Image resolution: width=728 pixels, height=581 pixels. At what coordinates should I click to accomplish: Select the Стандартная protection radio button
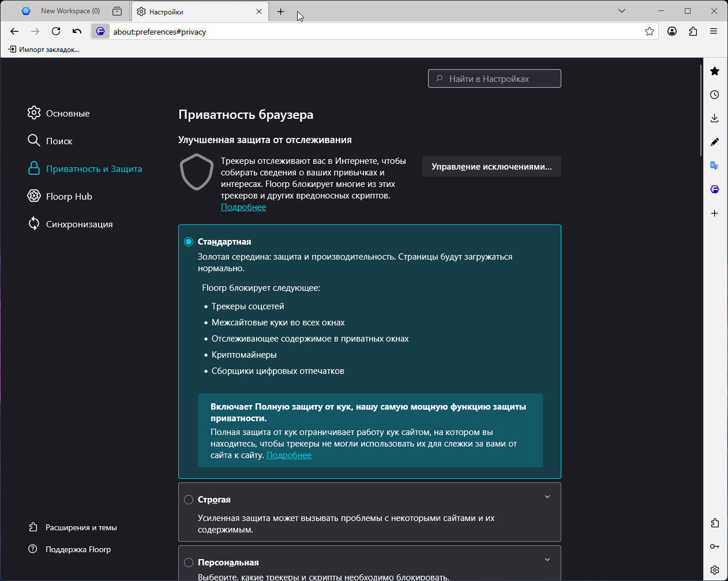pyautogui.click(x=189, y=242)
